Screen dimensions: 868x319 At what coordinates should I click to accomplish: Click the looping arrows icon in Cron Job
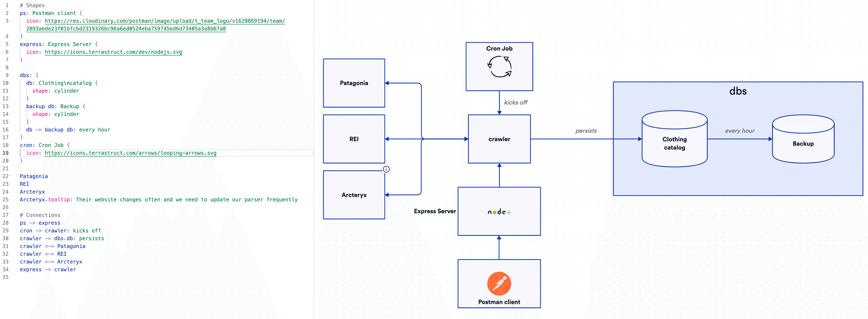(x=499, y=67)
